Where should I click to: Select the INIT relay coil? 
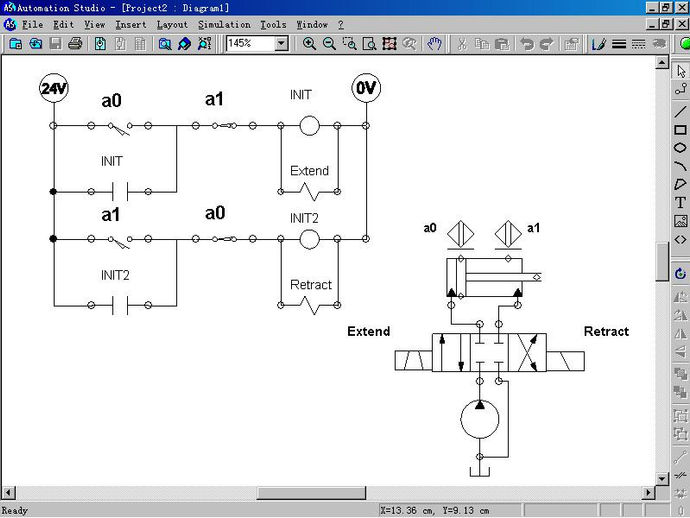pos(309,126)
